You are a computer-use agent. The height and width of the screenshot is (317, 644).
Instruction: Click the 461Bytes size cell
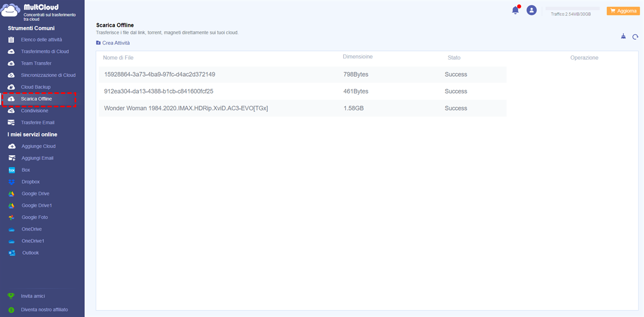tap(356, 91)
